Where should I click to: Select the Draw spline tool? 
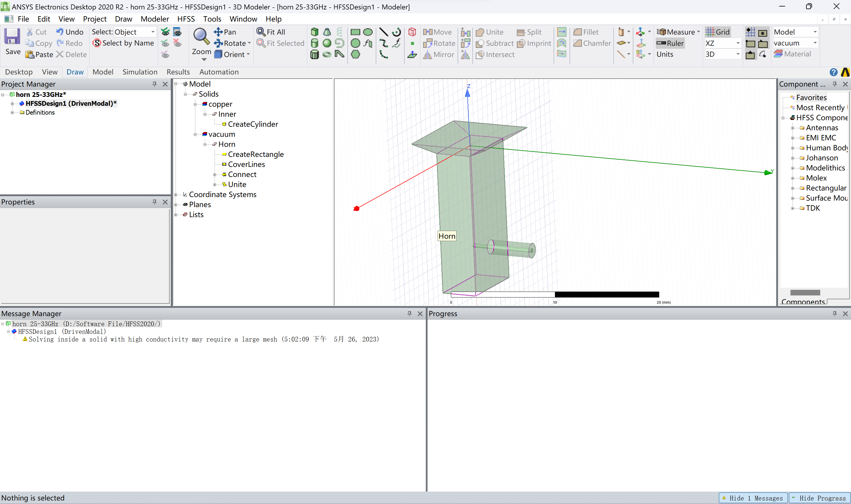tap(383, 43)
